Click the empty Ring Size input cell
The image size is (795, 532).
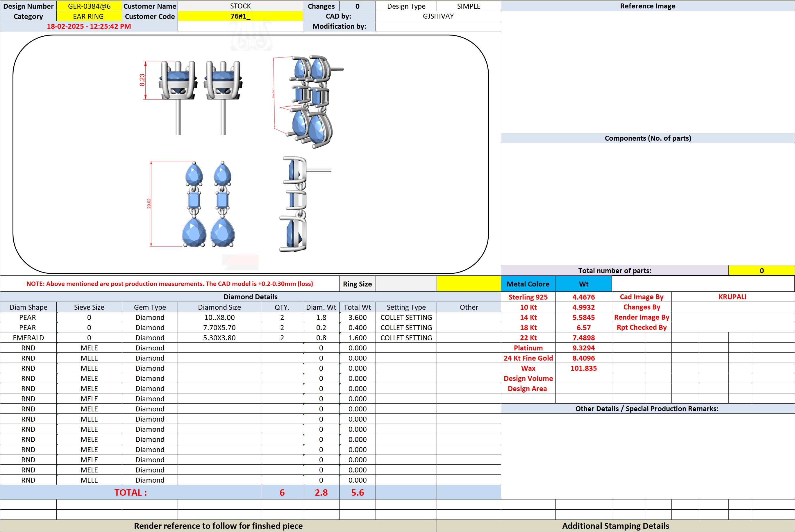pyautogui.click(x=406, y=284)
